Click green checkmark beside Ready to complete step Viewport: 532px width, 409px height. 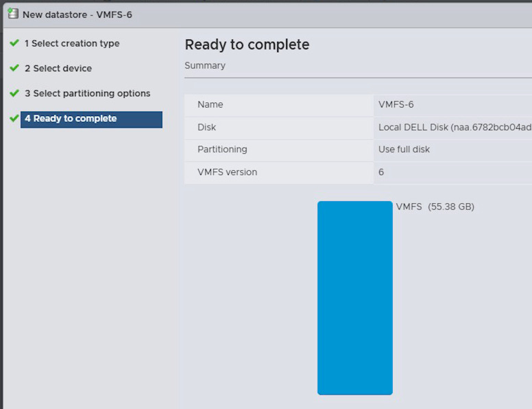pos(14,118)
